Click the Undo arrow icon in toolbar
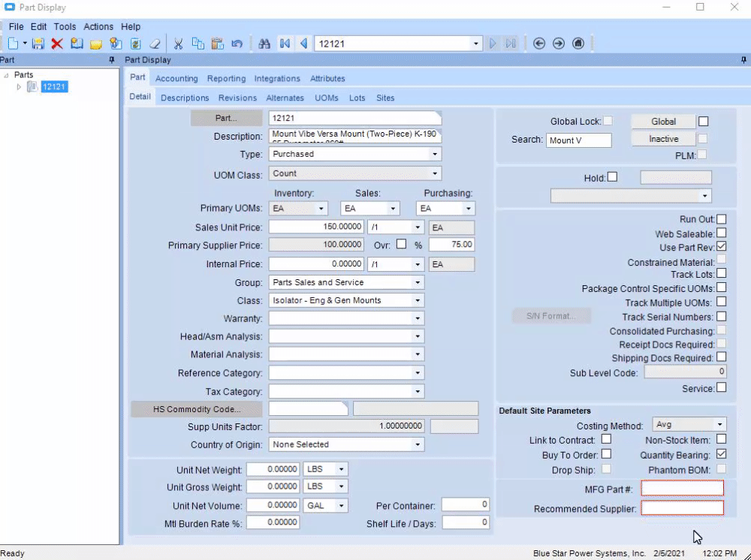 pyautogui.click(x=237, y=44)
